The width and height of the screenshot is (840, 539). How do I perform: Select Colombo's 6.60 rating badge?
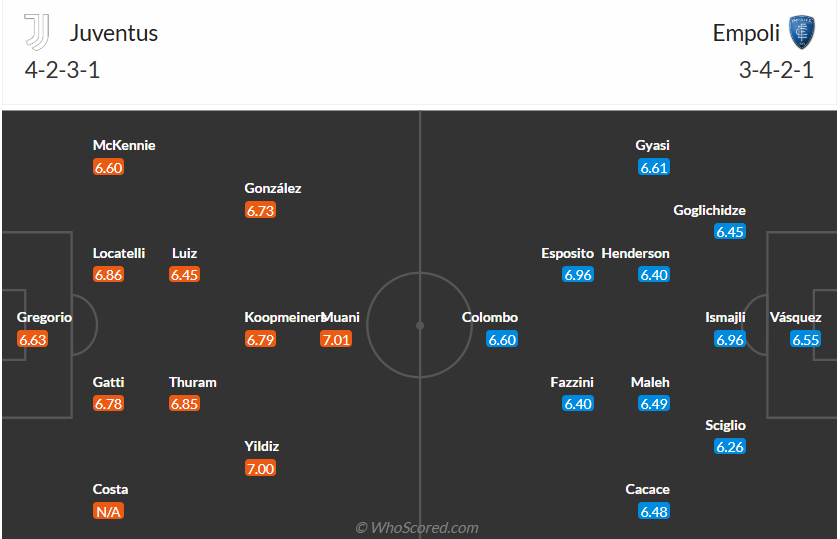click(502, 340)
